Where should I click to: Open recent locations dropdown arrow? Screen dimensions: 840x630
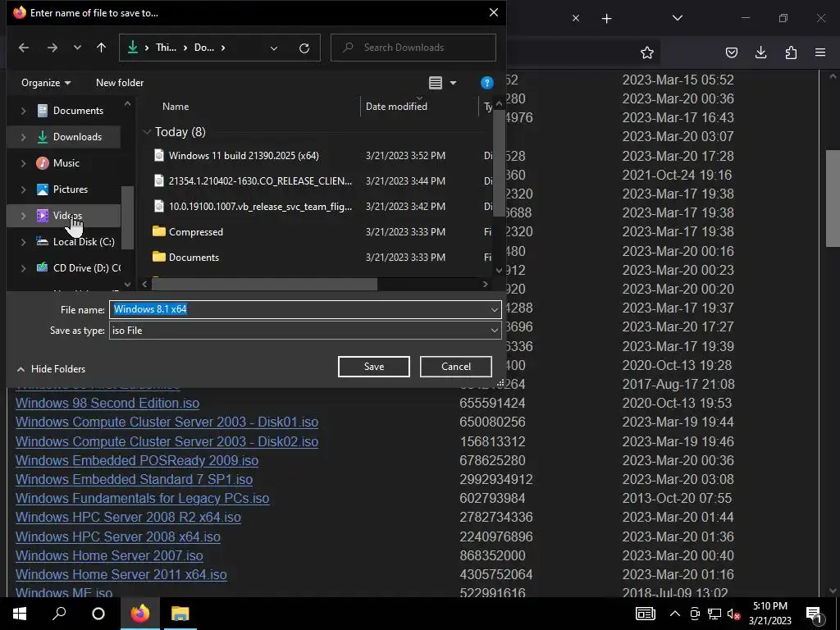[77, 48]
